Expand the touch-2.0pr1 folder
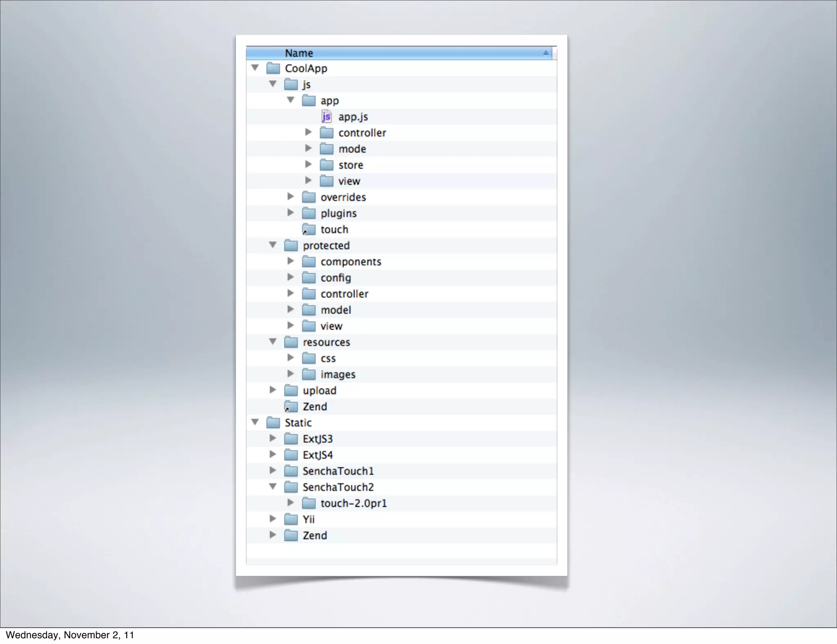Screen dimensions: 837x644 [x=291, y=503]
